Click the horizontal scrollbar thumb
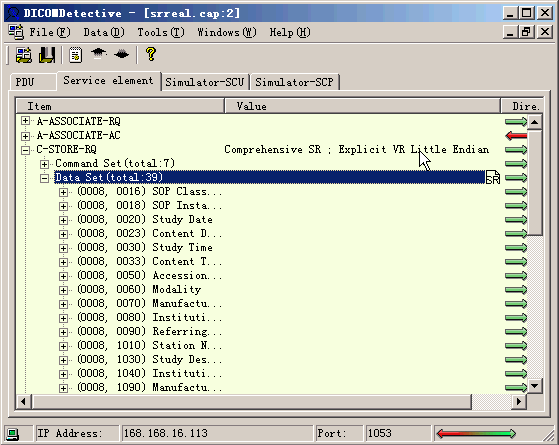 click(x=252, y=401)
